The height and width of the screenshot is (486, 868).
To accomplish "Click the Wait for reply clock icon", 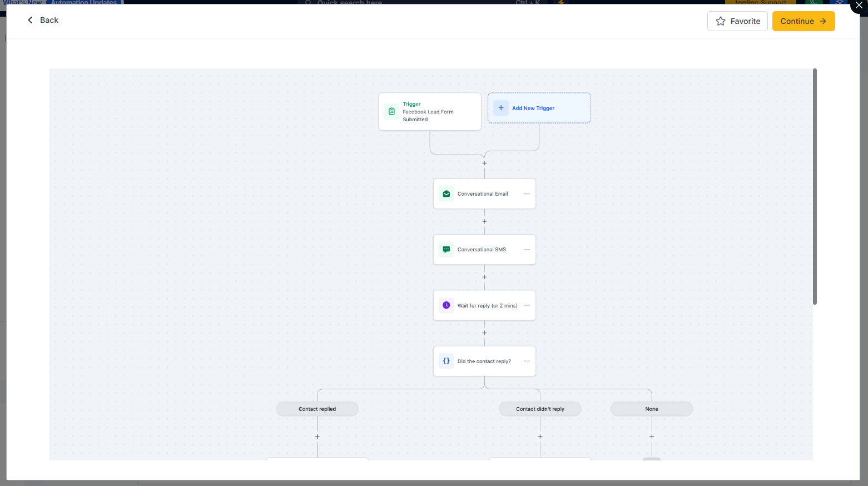I will point(447,305).
